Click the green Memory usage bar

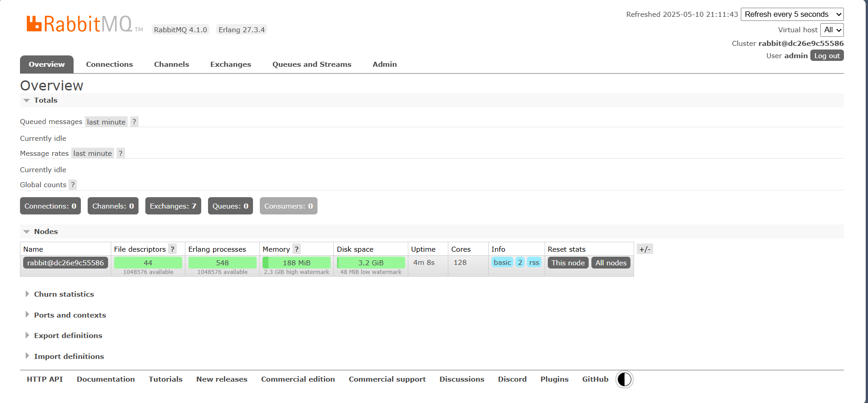click(296, 263)
